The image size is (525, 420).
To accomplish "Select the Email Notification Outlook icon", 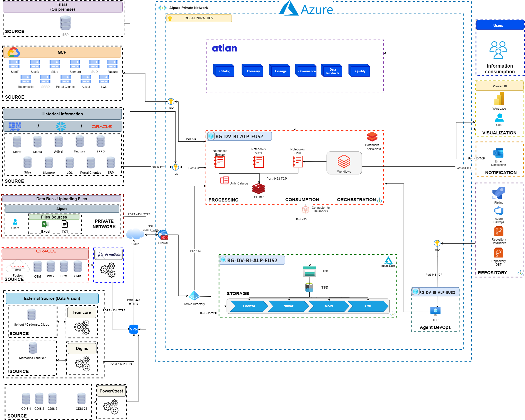I will point(498,153).
